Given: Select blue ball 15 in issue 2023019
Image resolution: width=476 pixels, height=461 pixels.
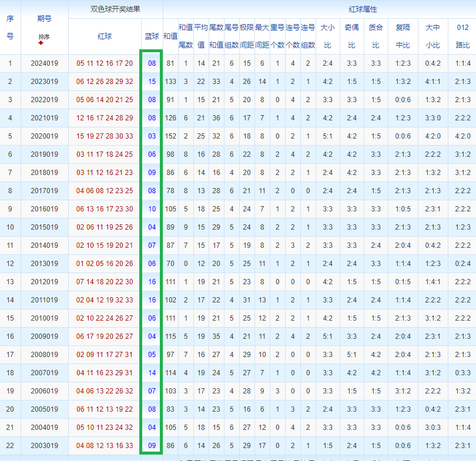Looking at the screenshot, I should 152,82.
